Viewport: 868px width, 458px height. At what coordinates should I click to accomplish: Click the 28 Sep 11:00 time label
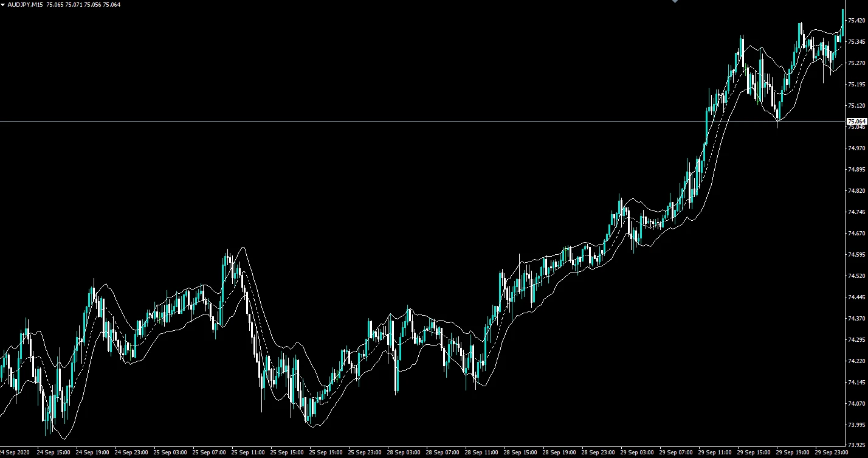[481, 453]
